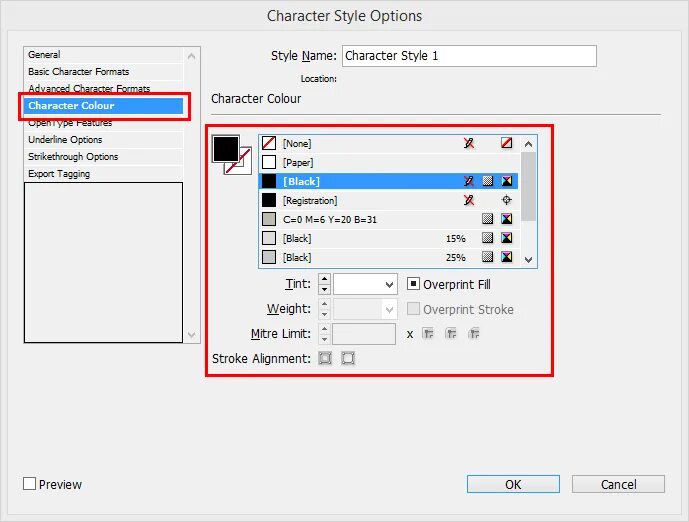The image size is (689, 522).
Task: Pick the [Black] 25% tint swatch
Action: tap(389, 257)
